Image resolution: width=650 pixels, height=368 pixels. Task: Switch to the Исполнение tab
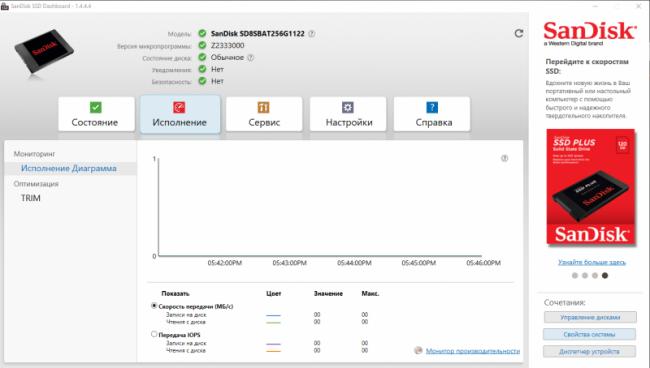180,114
